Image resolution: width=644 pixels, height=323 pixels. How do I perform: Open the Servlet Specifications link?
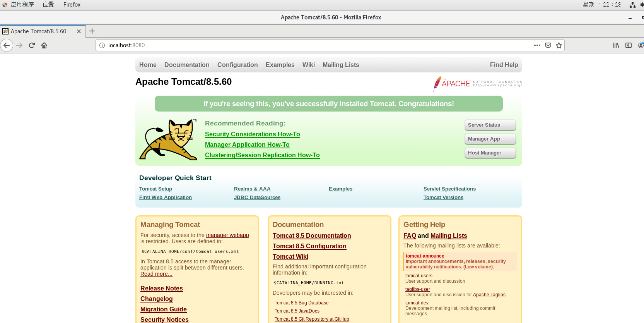(x=449, y=189)
